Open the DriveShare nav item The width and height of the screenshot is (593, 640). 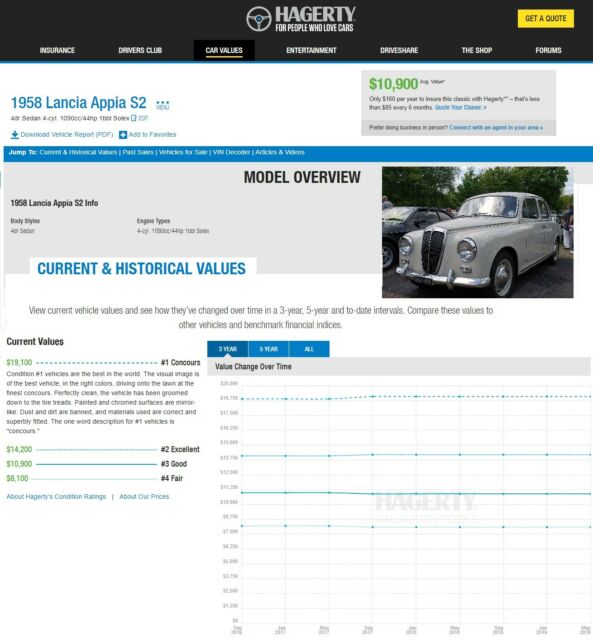pos(399,50)
